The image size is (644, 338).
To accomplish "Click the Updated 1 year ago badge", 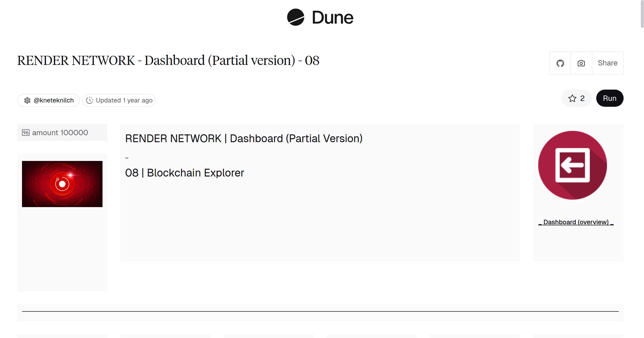I will (119, 100).
